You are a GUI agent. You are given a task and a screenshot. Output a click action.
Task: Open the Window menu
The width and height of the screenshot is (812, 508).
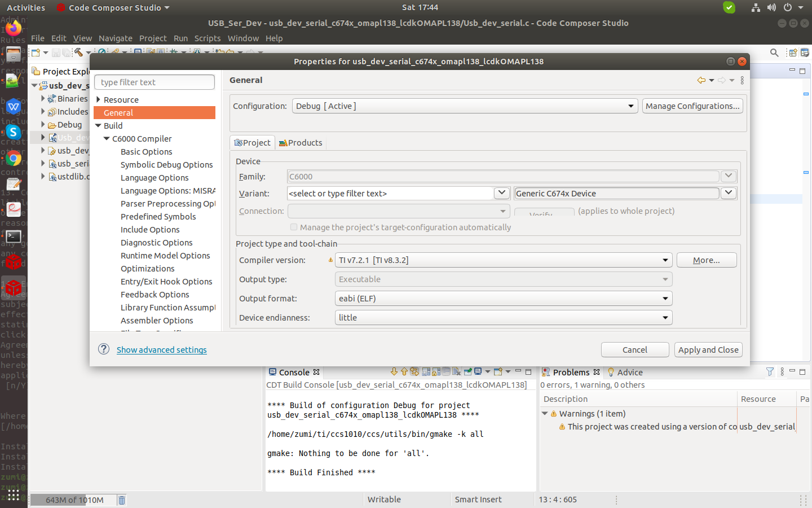click(x=243, y=38)
